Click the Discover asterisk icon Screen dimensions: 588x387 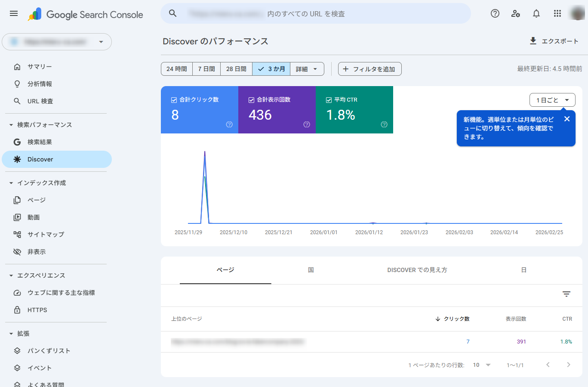17,159
